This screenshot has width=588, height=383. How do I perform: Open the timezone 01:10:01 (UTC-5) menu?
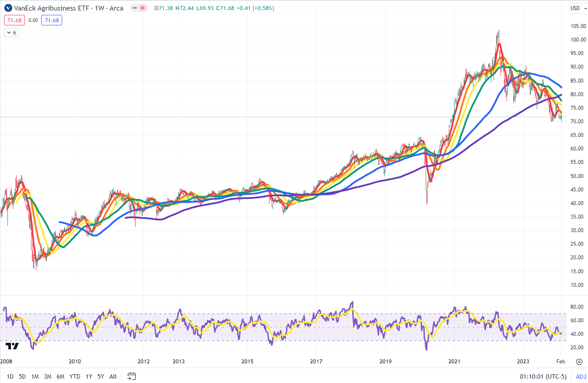pos(542,376)
